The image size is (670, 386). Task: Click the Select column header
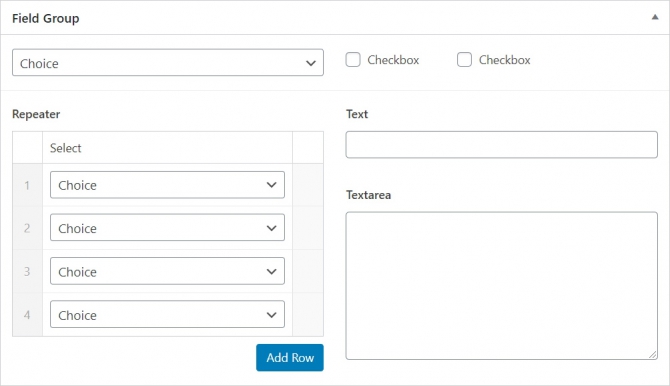[x=65, y=148]
